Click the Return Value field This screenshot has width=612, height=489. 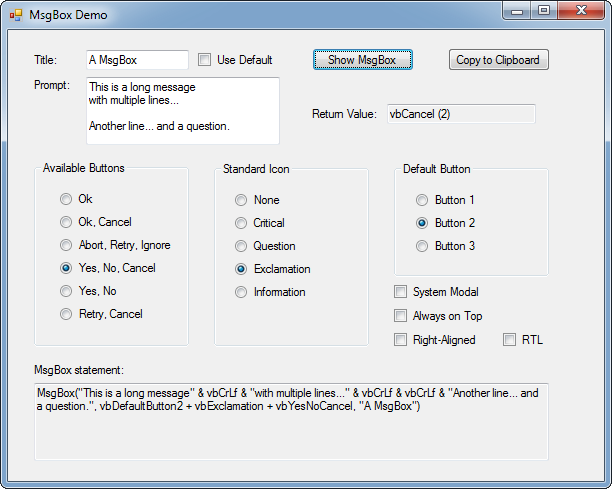(461, 114)
